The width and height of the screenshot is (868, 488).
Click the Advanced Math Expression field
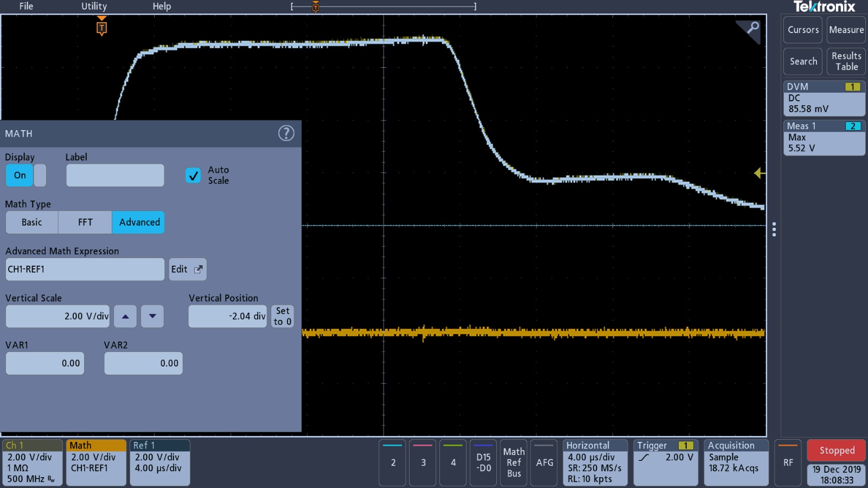85,269
